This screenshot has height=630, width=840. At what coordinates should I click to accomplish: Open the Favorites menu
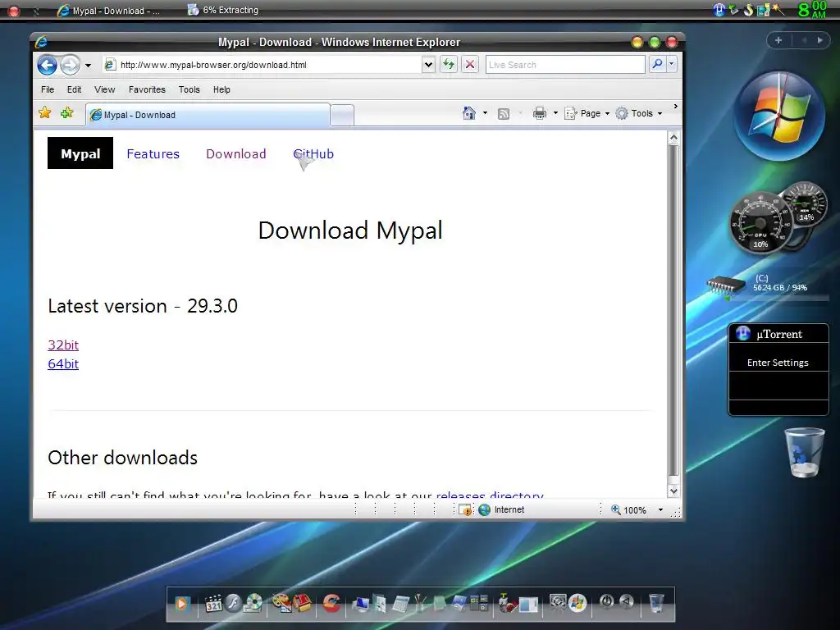tap(147, 89)
